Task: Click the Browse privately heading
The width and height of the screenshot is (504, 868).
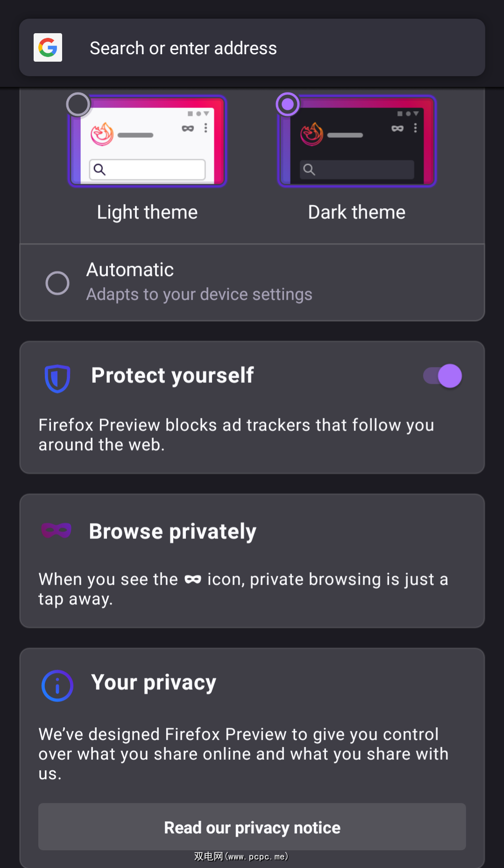Action: [172, 531]
